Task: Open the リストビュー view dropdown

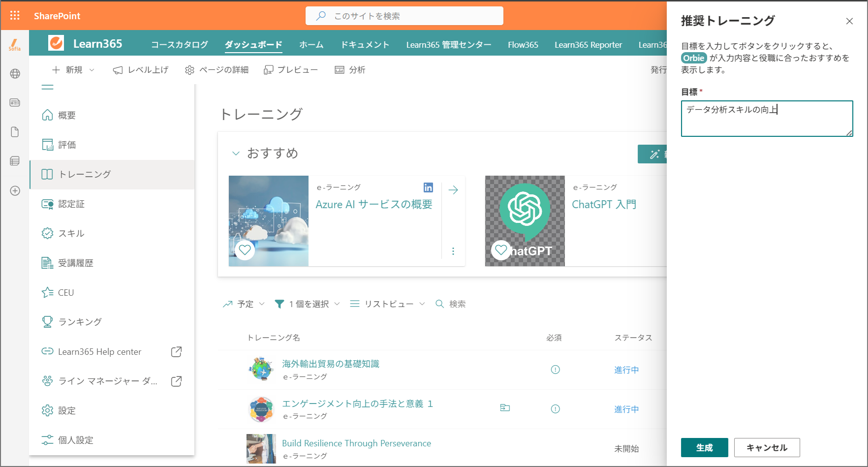Action: pos(387,304)
